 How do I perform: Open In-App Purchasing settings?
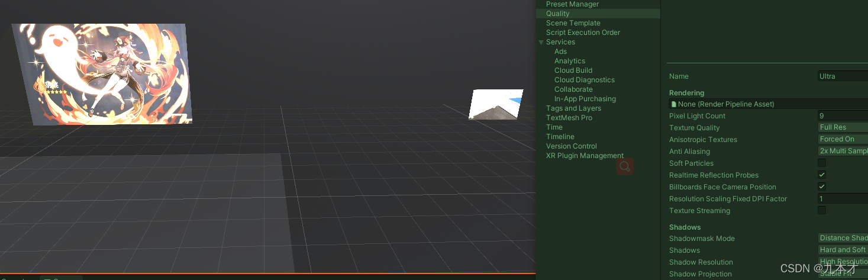pyautogui.click(x=585, y=99)
